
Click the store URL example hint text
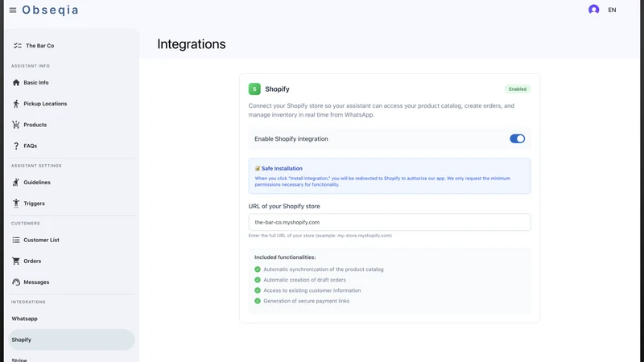[x=320, y=236]
